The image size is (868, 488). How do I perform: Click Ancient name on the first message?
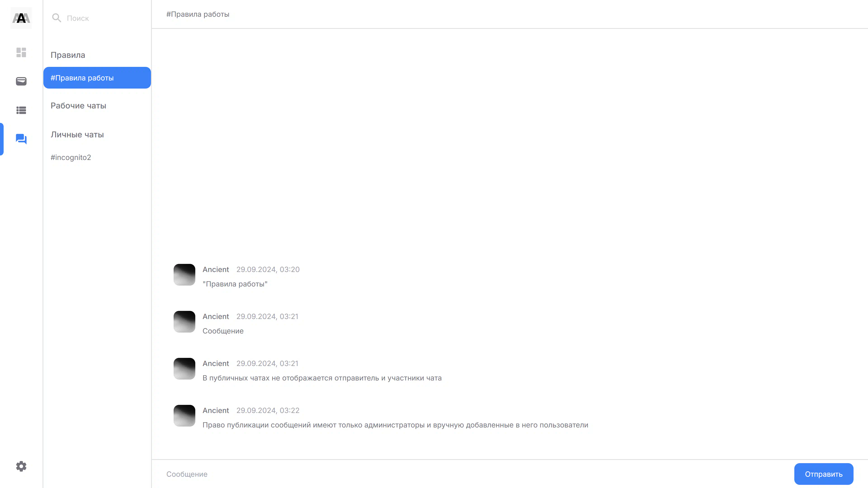click(x=216, y=270)
